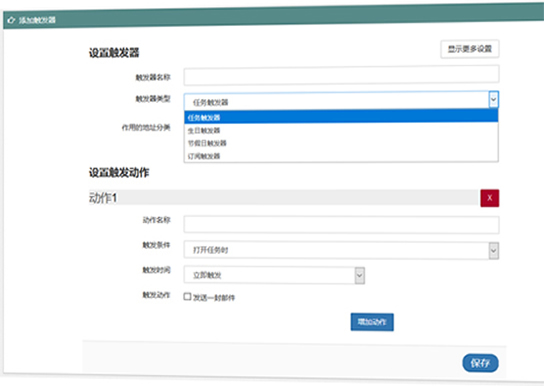Image resolution: width=544 pixels, height=386 pixels.
Task: Focus the 动作名称 input field
Action: click(341, 224)
